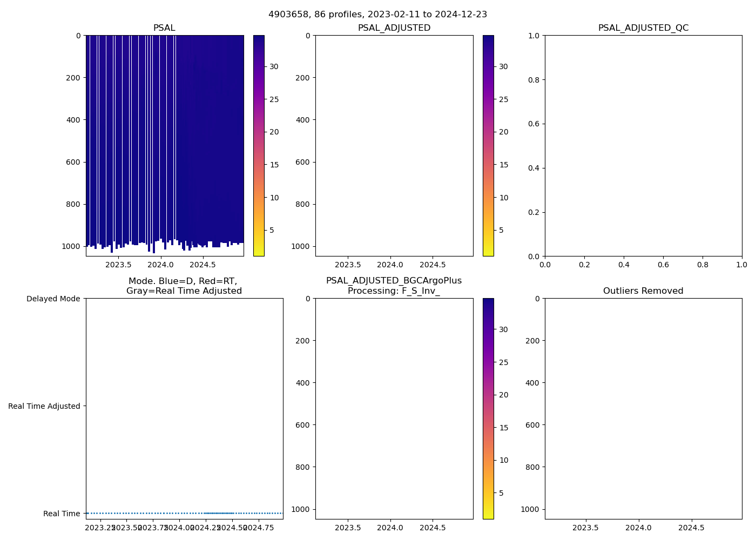Image resolution: width=756 pixels, height=540 pixels.
Task: Click the PSAL salinity heatmap plot
Action: [x=165, y=140]
